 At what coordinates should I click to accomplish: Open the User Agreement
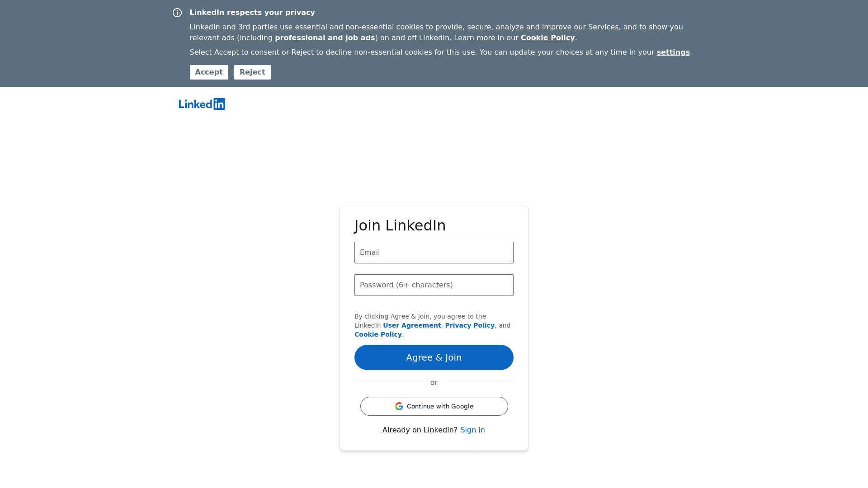pos(411,325)
